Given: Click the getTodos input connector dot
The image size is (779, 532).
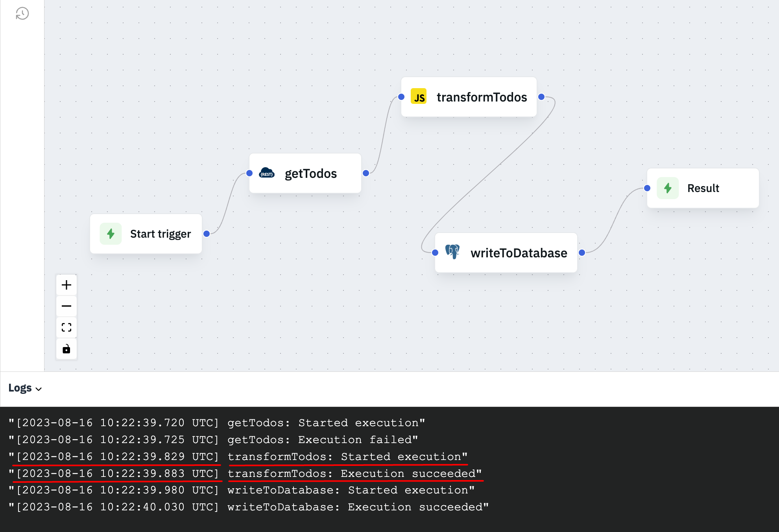Looking at the screenshot, I should [249, 173].
